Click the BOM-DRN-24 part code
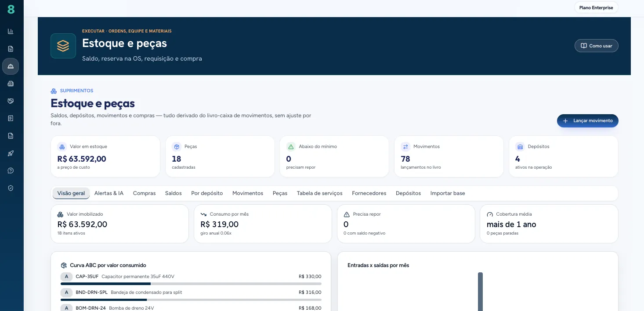The width and height of the screenshot is (644, 311). 91,308
